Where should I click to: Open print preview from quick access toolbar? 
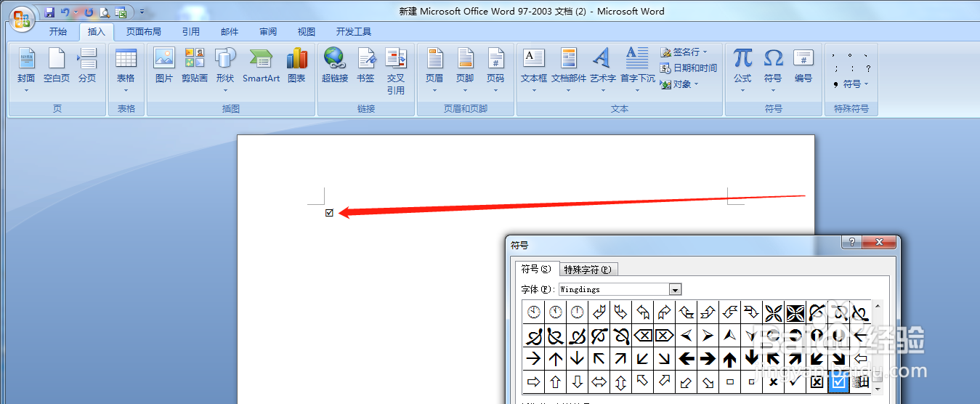pyautogui.click(x=105, y=12)
